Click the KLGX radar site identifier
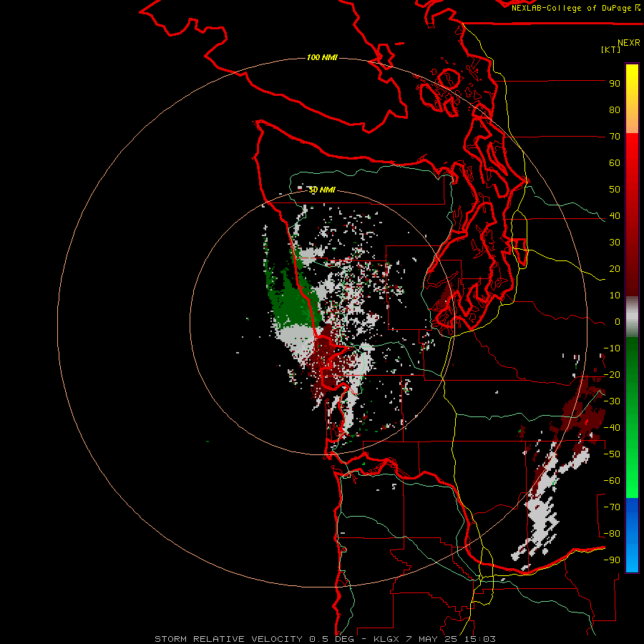 (386, 639)
